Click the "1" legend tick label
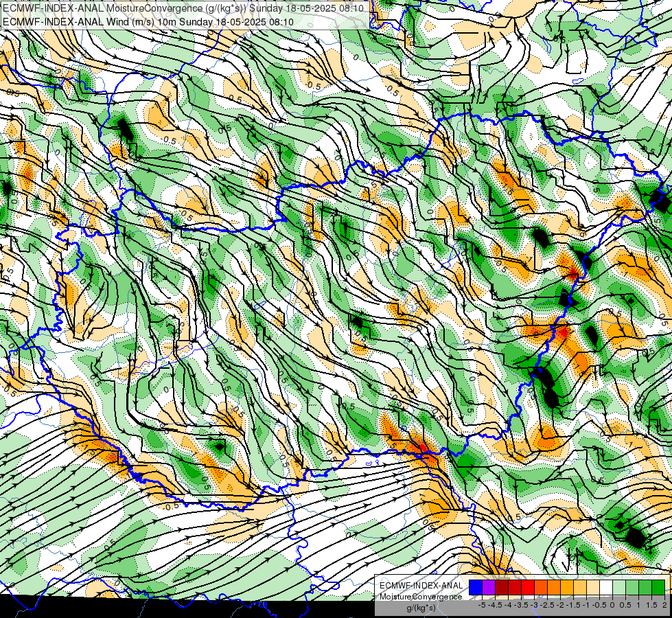Screen dimensions: 672x618 click(638, 605)
